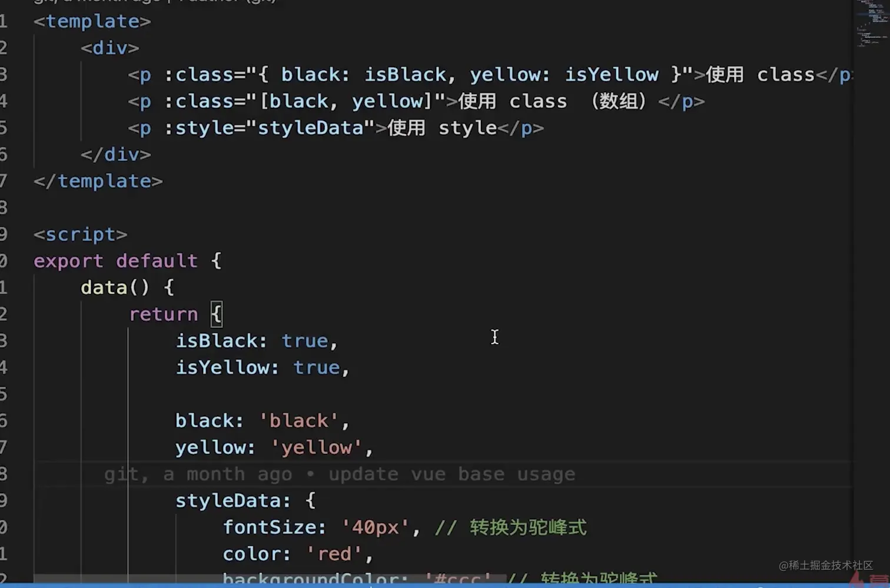Screen dimensions: 890x588
Task: Select the word styleData in the template
Action: (x=311, y=128)
